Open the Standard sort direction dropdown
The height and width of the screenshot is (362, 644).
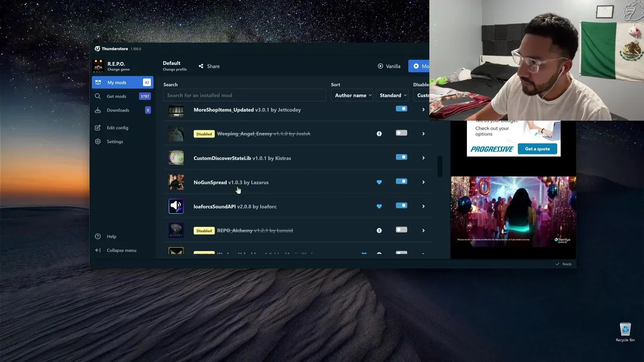point(393,96)
